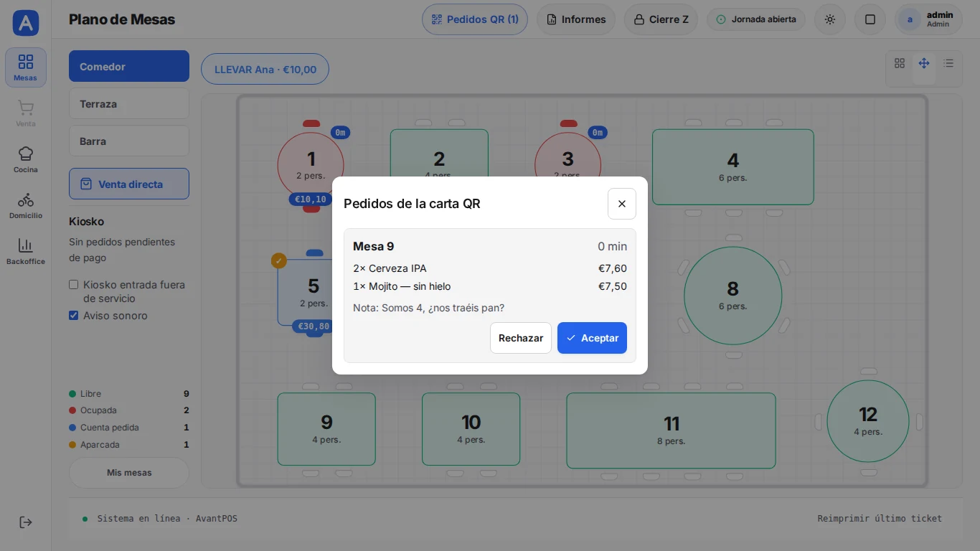Image resolution: width=980 pixels, height=551 pixels.
Task: Open Domicilio delivery bike section
Action: [x=26, y=205]
